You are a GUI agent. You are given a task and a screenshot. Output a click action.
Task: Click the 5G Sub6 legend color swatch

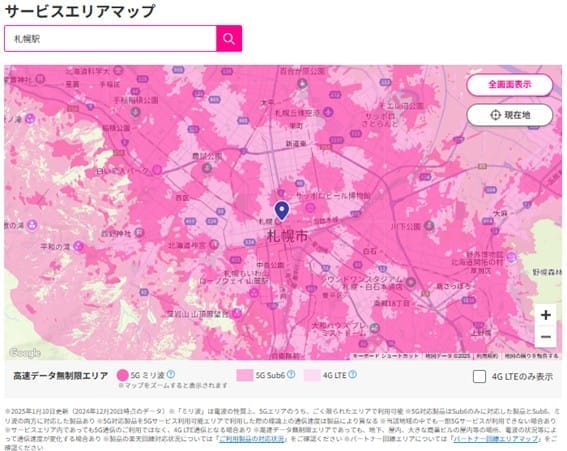[x=244, y=375]
